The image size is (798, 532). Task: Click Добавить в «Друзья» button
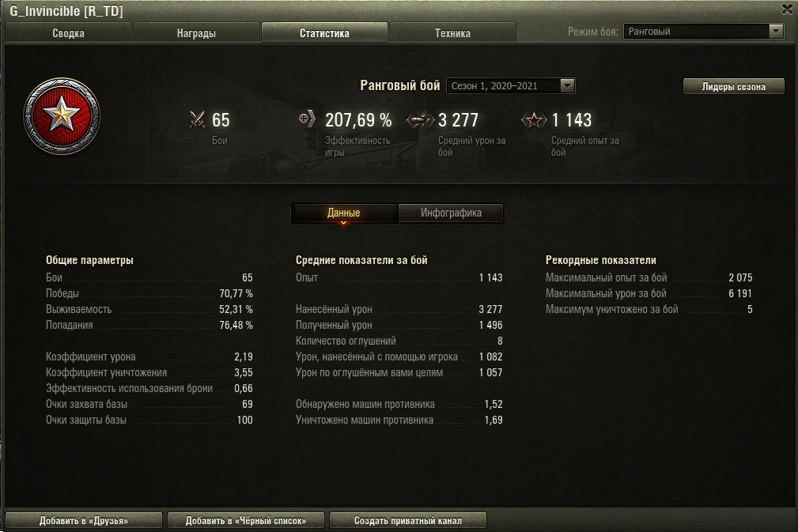click(x=84, y=520)
